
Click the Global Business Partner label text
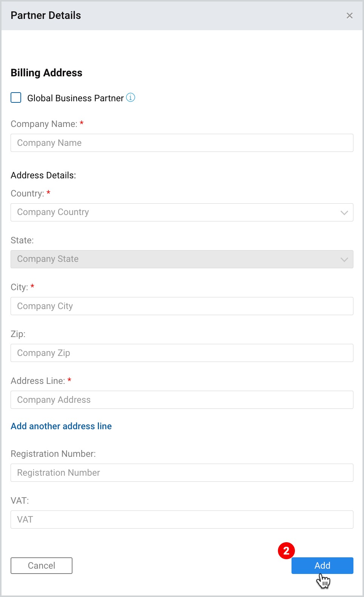click(76, 98)
